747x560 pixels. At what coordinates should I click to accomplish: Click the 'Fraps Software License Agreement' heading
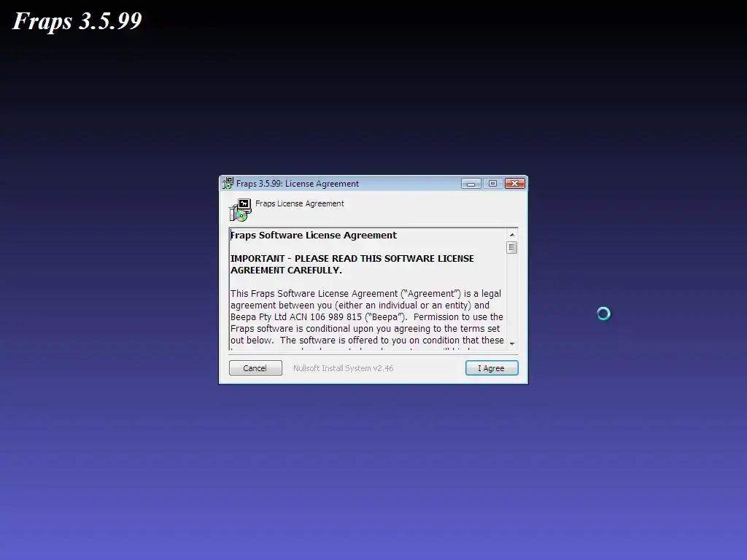[314, 236]
